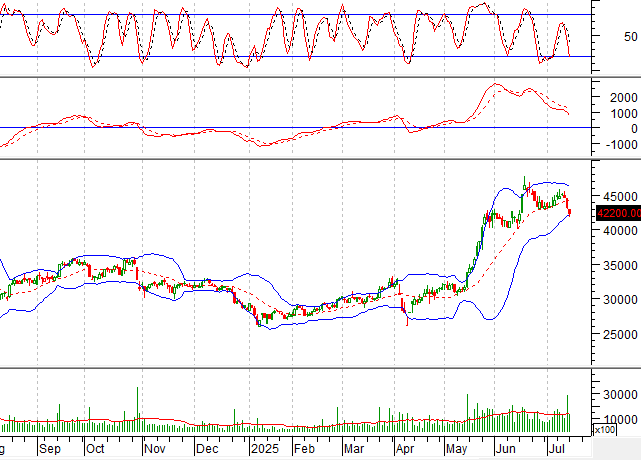The width and height of the screenshot is (641, 460).
Task: Click the 2000 label on MACD axis
Action: pyautogui.click(x=622, y=98)
